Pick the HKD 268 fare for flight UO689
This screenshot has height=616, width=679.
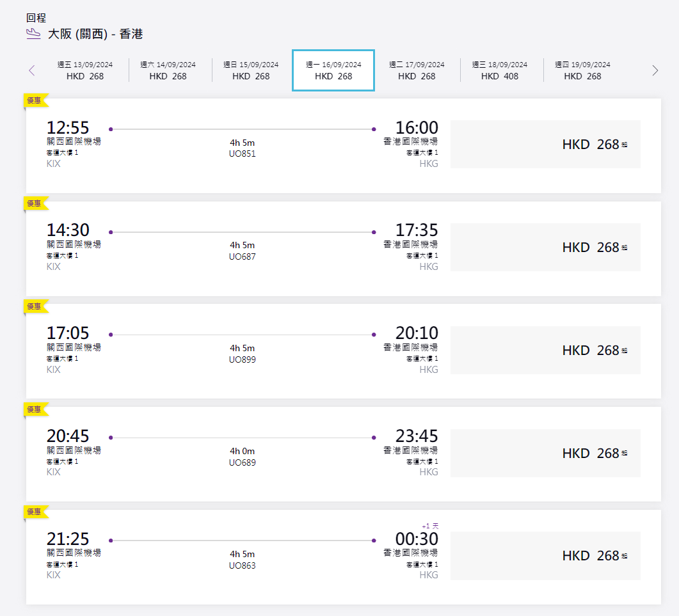pos(545,454)
